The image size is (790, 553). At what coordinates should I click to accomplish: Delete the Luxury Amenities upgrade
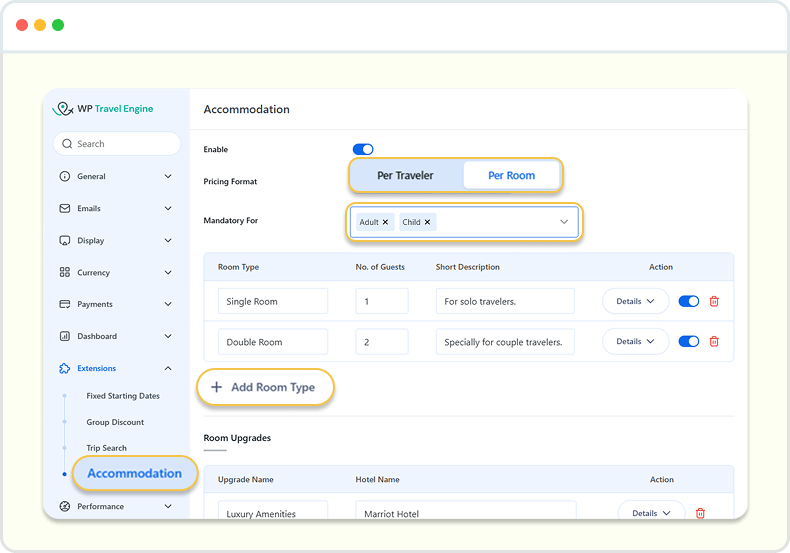[700, 513]
